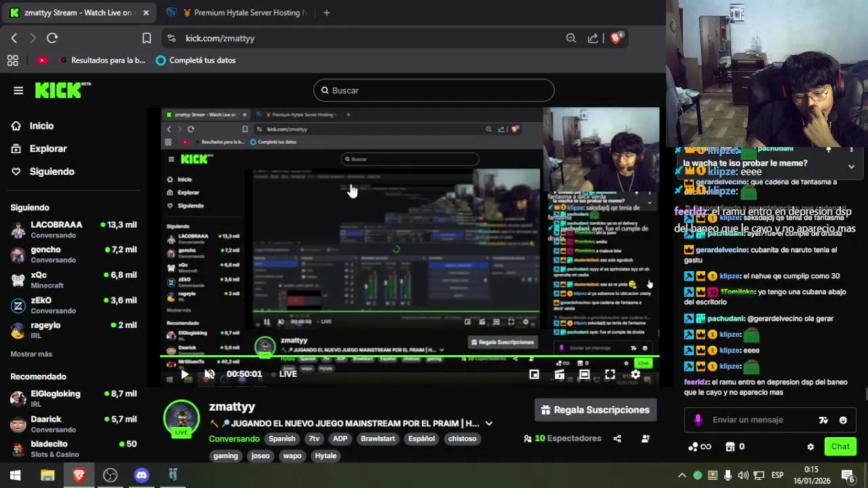Open browser apps grid icon
Screen dimensions: 868x488
pyautogui.click(x=12, y=60)
